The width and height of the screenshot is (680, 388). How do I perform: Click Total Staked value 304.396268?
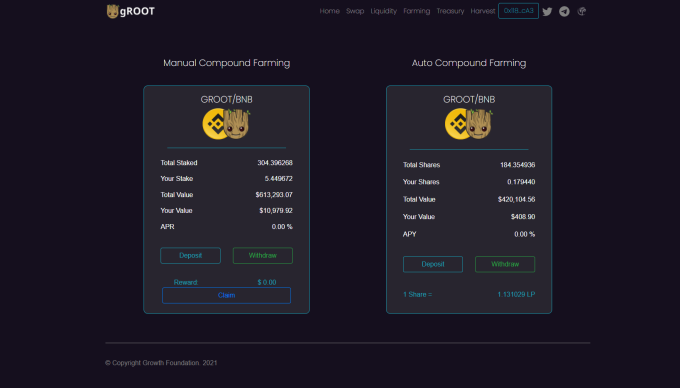[275, 163]
